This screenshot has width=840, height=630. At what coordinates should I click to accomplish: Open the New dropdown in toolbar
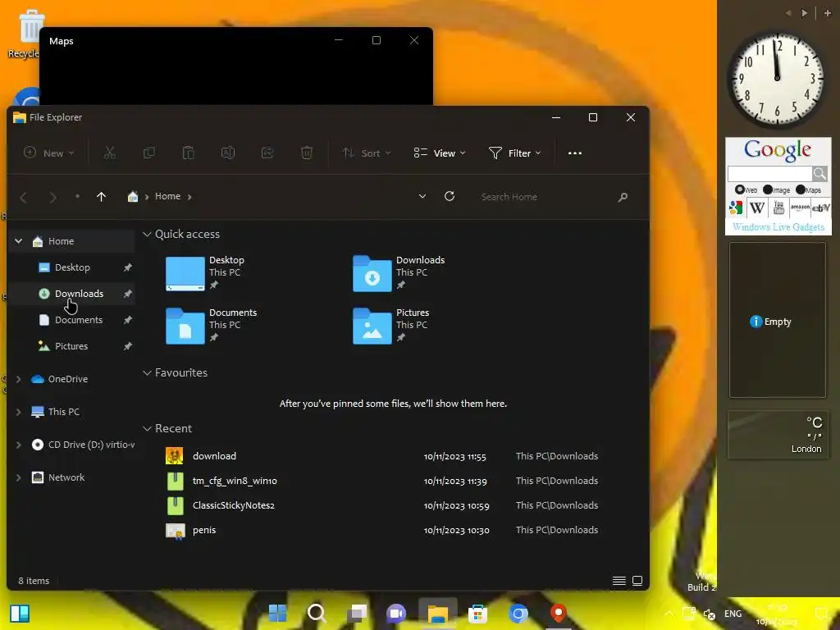point(48,153)
